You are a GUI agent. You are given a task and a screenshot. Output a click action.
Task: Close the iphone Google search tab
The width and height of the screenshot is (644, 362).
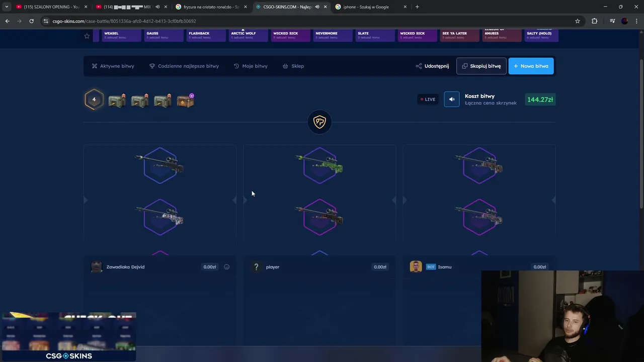pos(405,7)
